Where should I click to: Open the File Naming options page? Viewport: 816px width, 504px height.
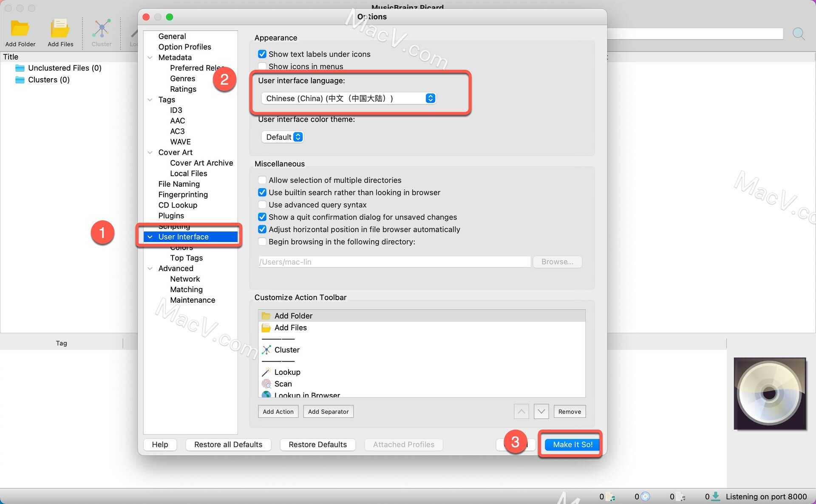(179, 184)
